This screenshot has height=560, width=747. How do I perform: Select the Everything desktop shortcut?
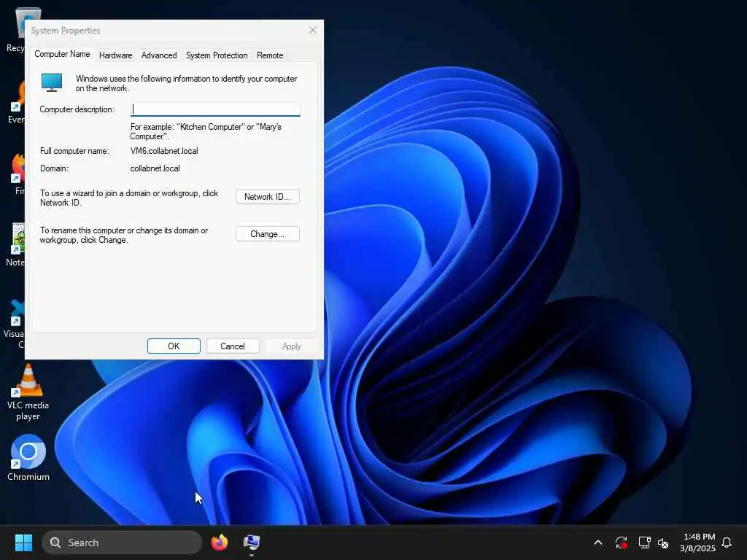[x=16, y=102]
